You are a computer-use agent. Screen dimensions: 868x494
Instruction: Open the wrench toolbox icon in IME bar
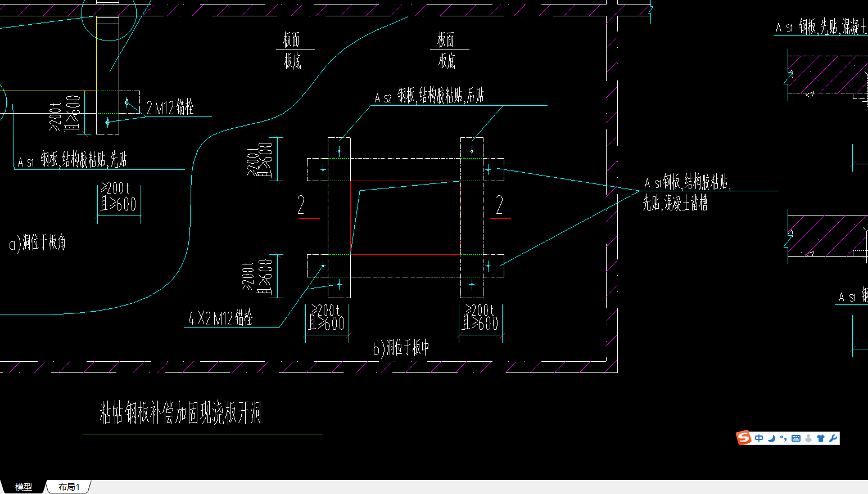pyautogui.click(x=833, y=438)
